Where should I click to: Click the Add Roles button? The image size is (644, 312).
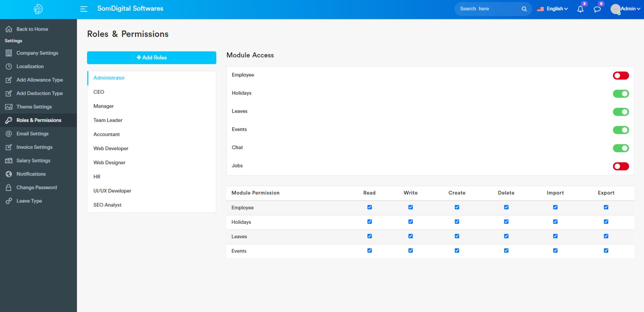point(152,57)
